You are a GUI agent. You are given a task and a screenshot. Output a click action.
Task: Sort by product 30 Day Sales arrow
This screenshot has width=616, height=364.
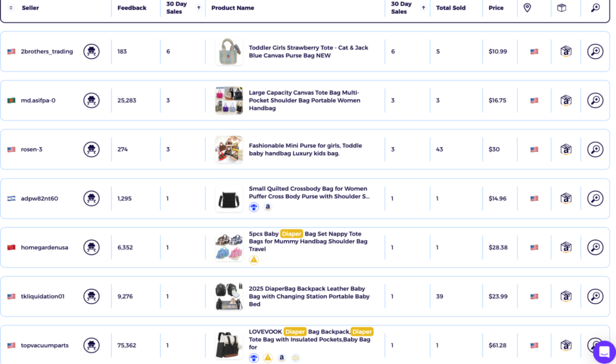[423, 7]
